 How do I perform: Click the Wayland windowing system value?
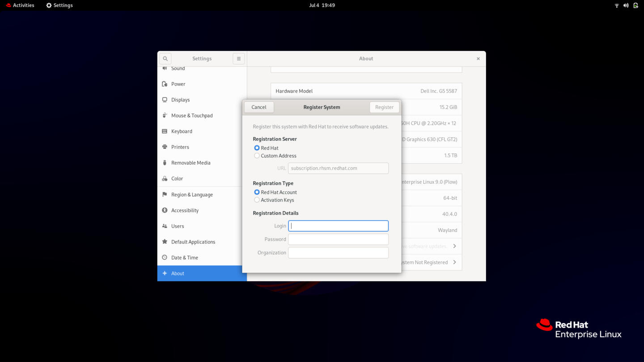click(447, 230)
